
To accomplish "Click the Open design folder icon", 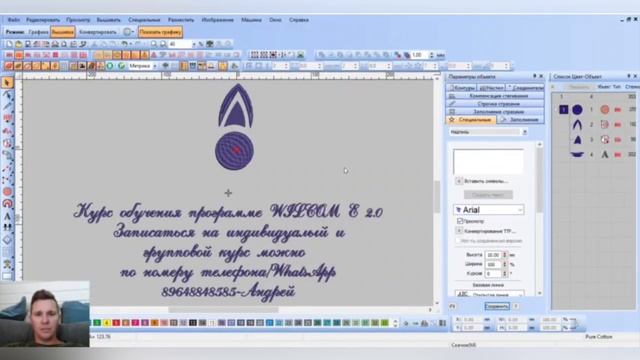I will coord(18,44).
